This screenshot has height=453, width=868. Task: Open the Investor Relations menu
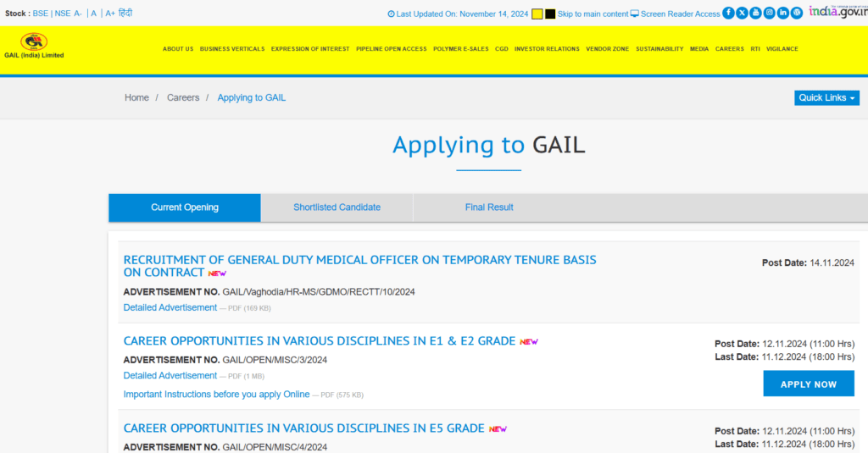tap(547, 49)
